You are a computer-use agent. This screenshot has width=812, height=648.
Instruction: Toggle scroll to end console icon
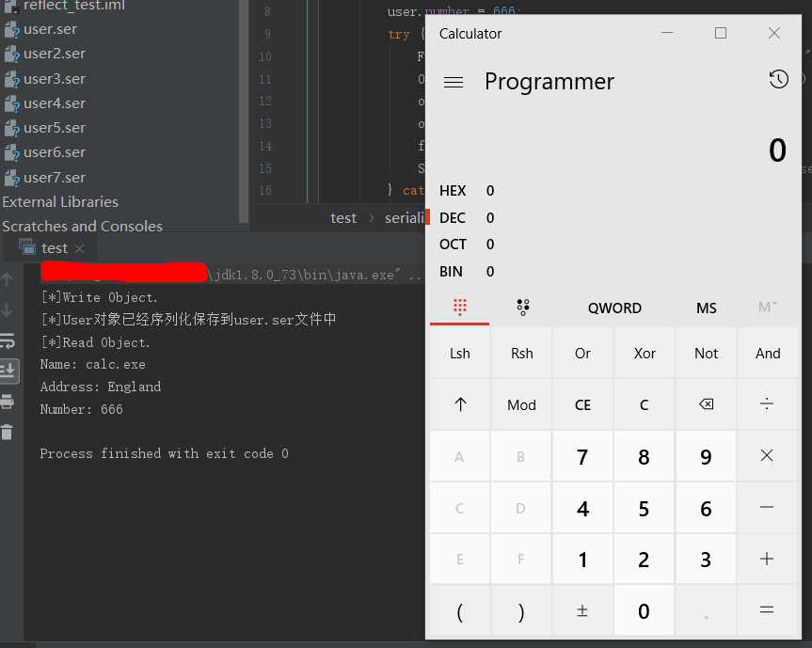[8, 371]
